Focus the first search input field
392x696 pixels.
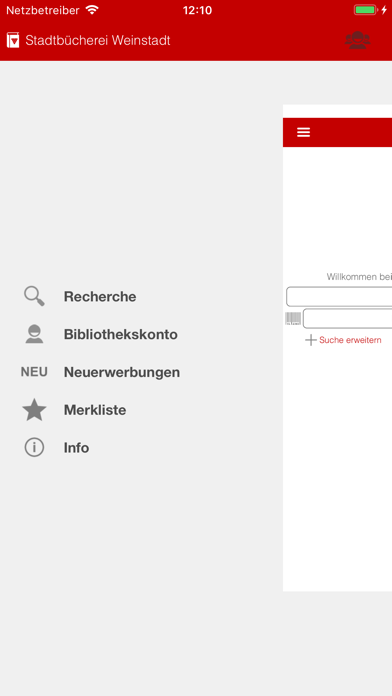point(339,297)
